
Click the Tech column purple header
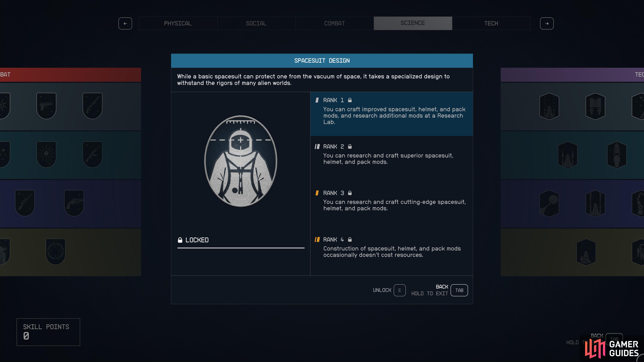coord(572,74)
